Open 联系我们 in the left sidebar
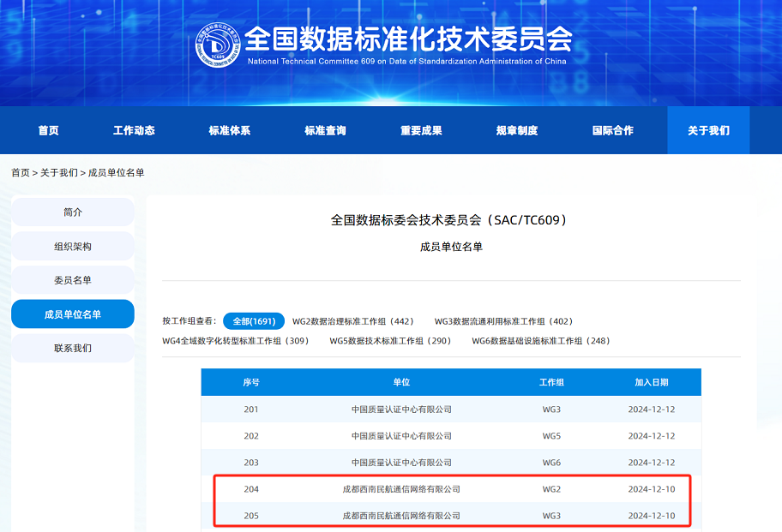 (x=73, y=349)
